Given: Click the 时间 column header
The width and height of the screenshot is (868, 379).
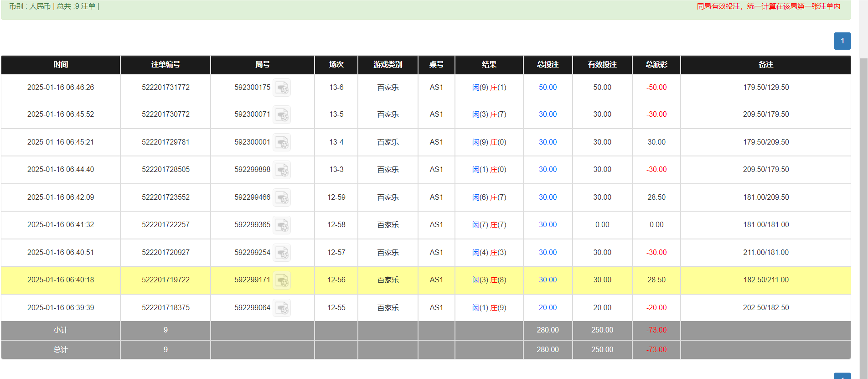Looking at the screenshot, I should pyautogui.click(x=61, y=65).
